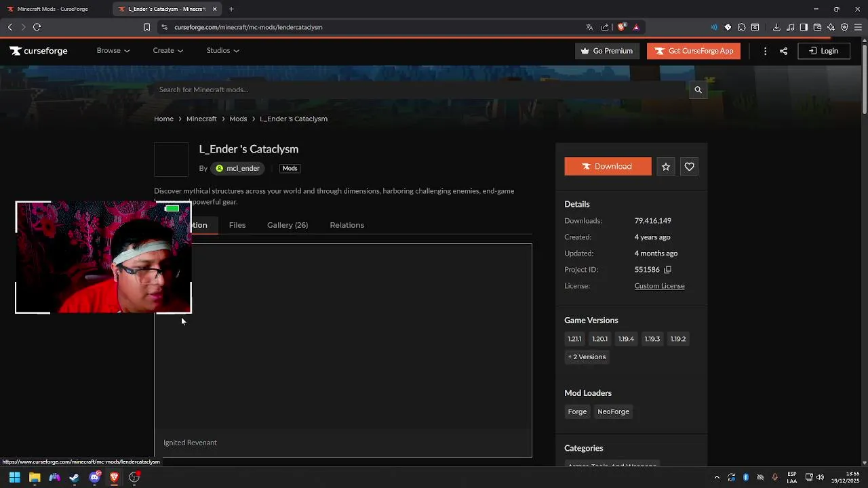
Task: Open File Explorer from the taskbar
Action: [x=35, y=477]
